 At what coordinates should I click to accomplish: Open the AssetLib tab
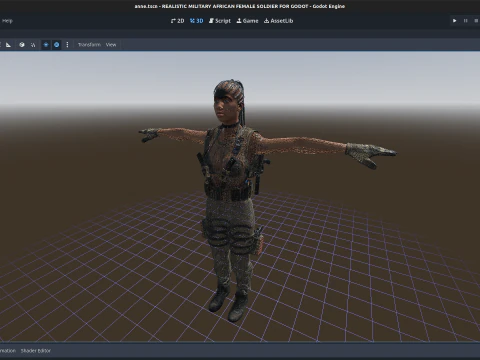(278, 21)
